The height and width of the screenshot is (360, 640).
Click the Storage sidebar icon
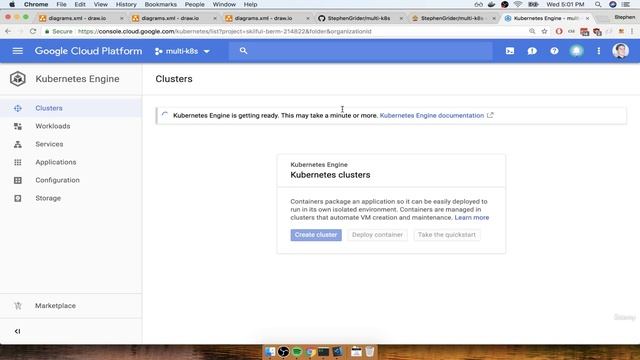coord(18,198)
